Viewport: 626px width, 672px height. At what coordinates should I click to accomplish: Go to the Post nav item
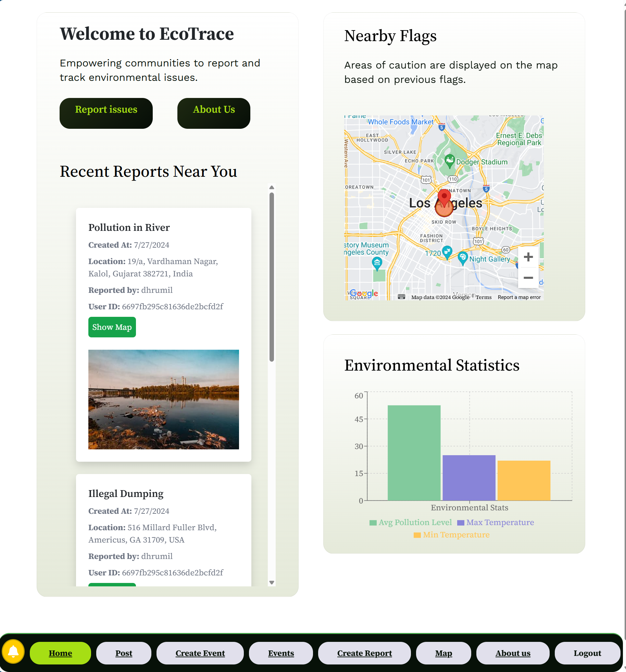[124, 653]
